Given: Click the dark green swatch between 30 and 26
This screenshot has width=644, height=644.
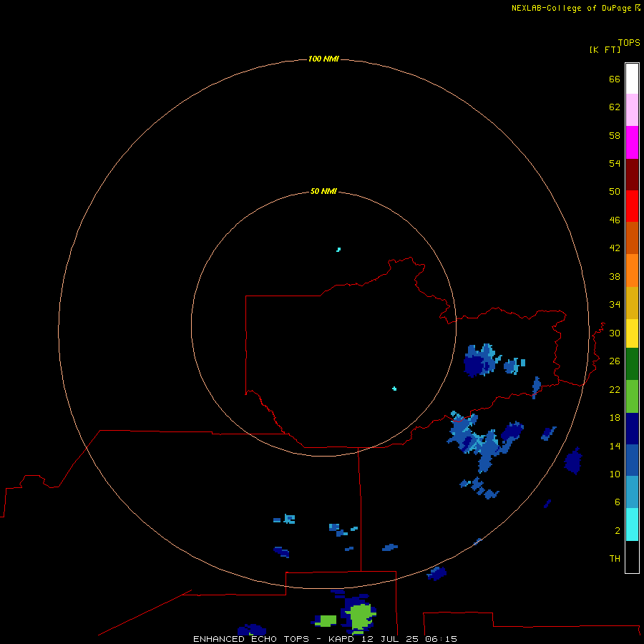Looking at the screenshot, I should (x=632, y=364).
